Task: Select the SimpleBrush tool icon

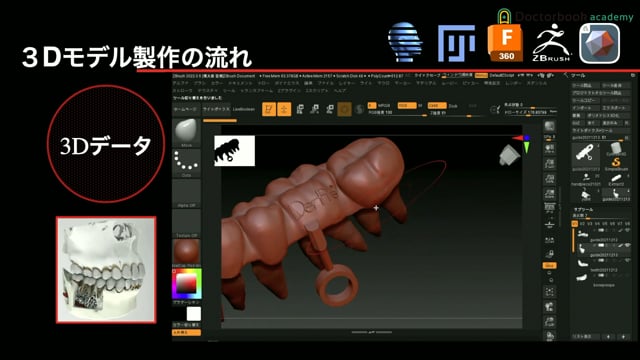Action: click(x=616, y=164)
